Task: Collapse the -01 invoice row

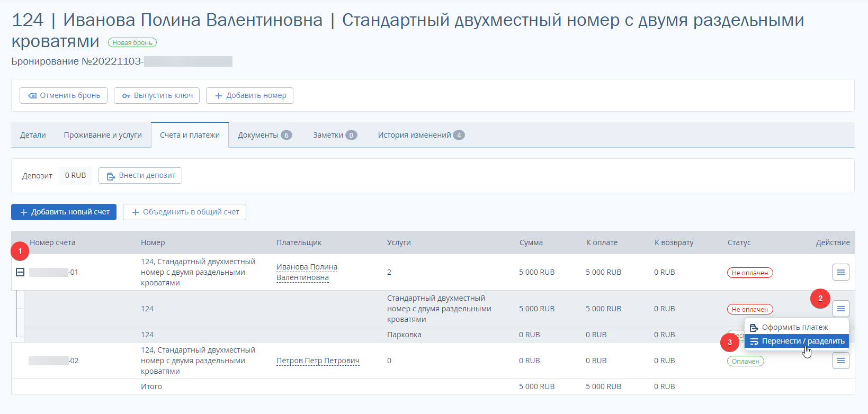Action: [x=20, y=272]
